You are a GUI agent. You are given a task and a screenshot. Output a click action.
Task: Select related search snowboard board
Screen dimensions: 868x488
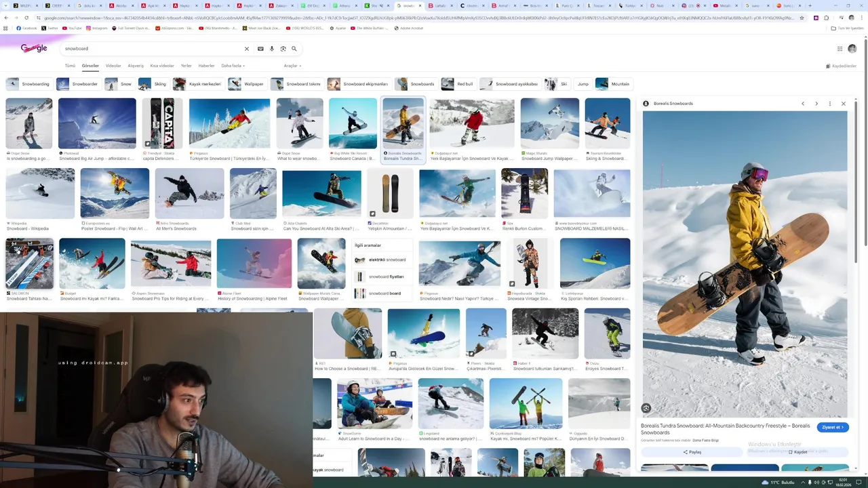pos(382,293)
